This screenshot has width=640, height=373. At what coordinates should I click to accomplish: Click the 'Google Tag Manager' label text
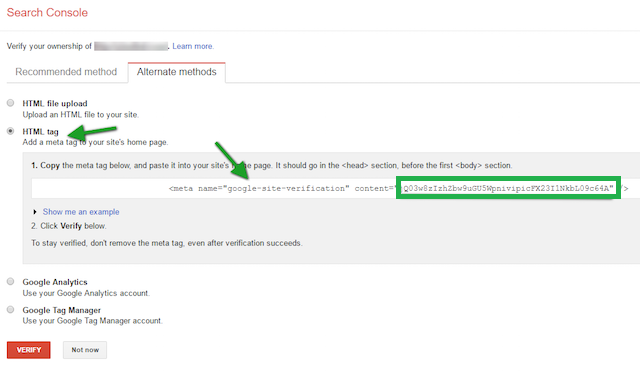tap(62, 310)
